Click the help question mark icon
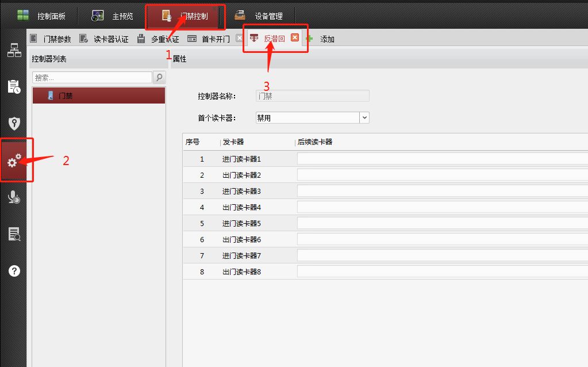588x367 pixels. [x=14, y=271]
